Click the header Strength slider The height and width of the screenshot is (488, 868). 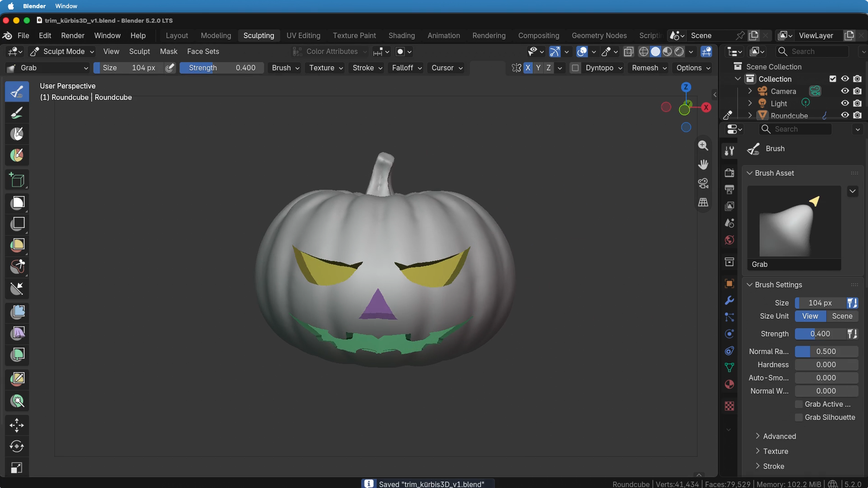222,68
